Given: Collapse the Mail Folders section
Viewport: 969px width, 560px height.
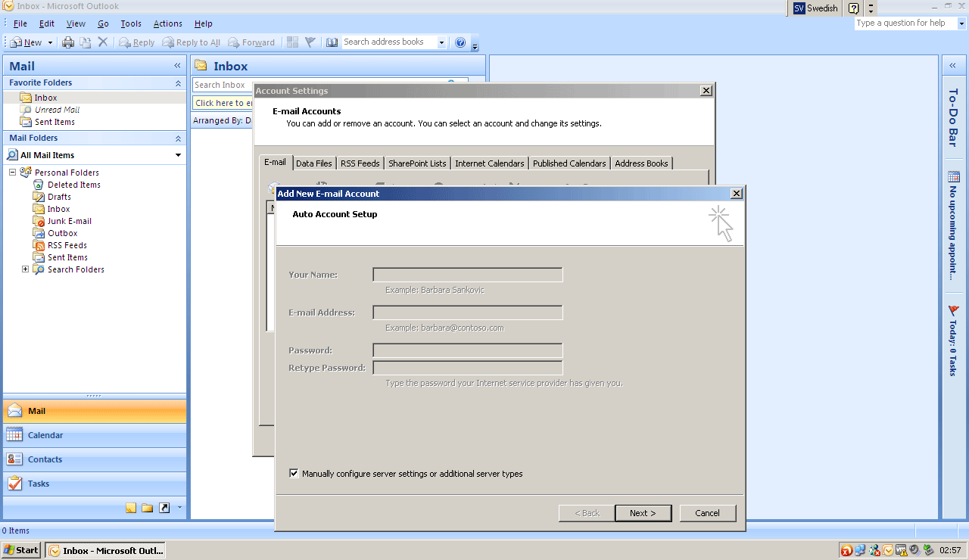Looking at the screenshot, I should [179, 138].
